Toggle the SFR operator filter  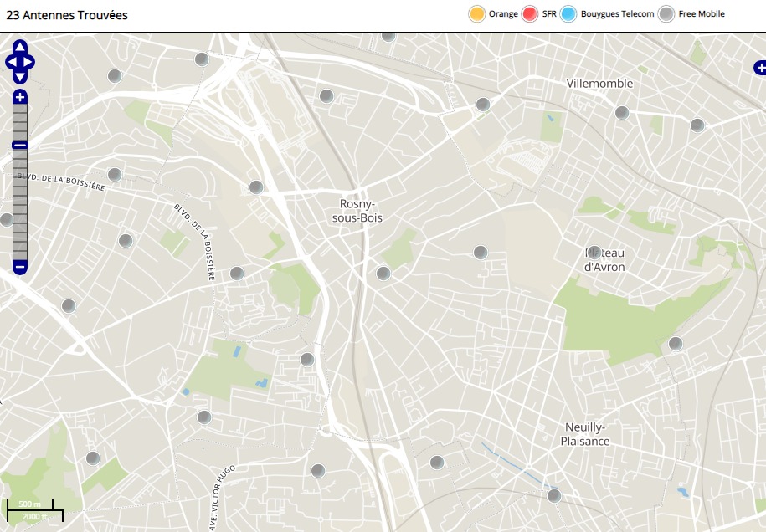pyautogui.click(x=529, y=14)
